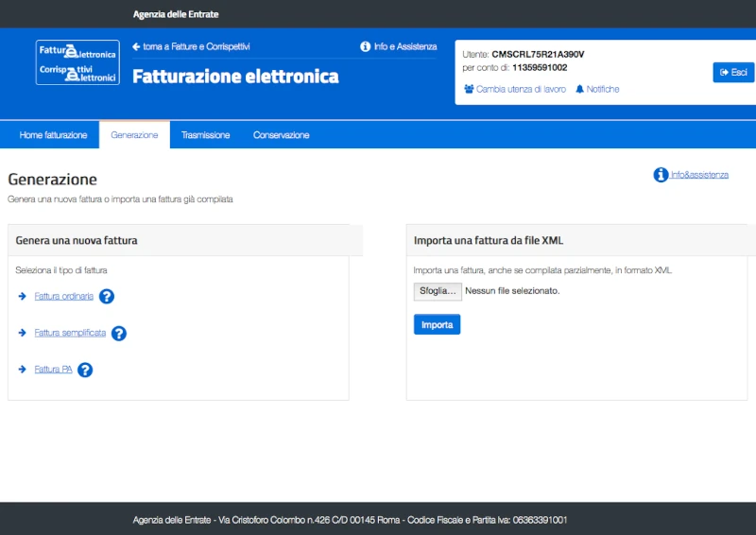Click the Notifiche bell icon
This screenshot has width=756, height=535.
coord(580,89)
